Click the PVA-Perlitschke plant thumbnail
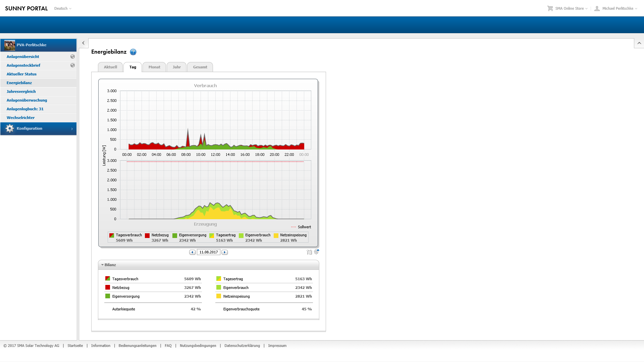The height and width of the screenshot is (362, 644). [x=10, y=45]
